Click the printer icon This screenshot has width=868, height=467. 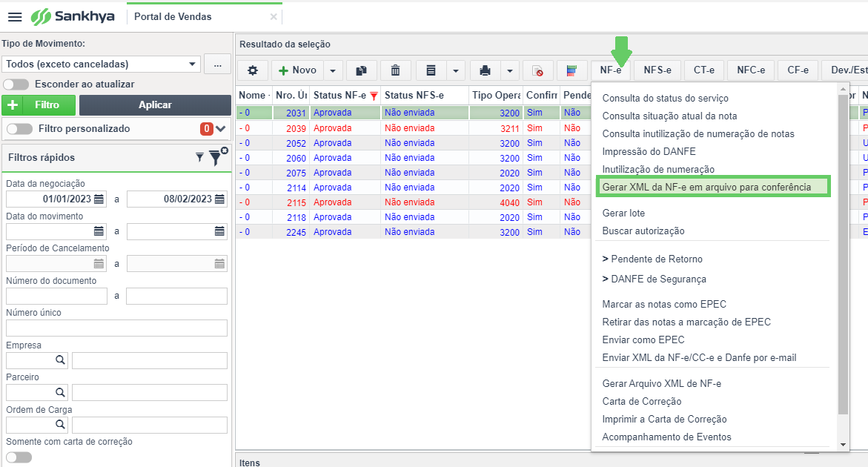(x=485, y=70)
